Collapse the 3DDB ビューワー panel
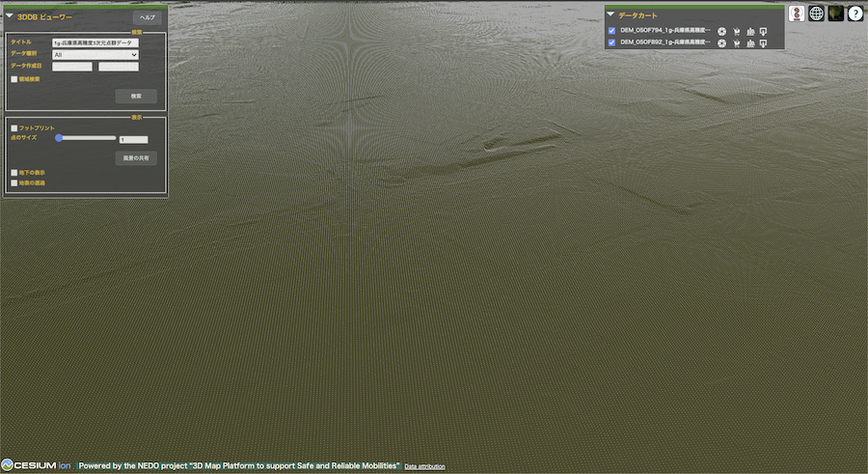This screenshot has width=868, height=474. point(9,16)
